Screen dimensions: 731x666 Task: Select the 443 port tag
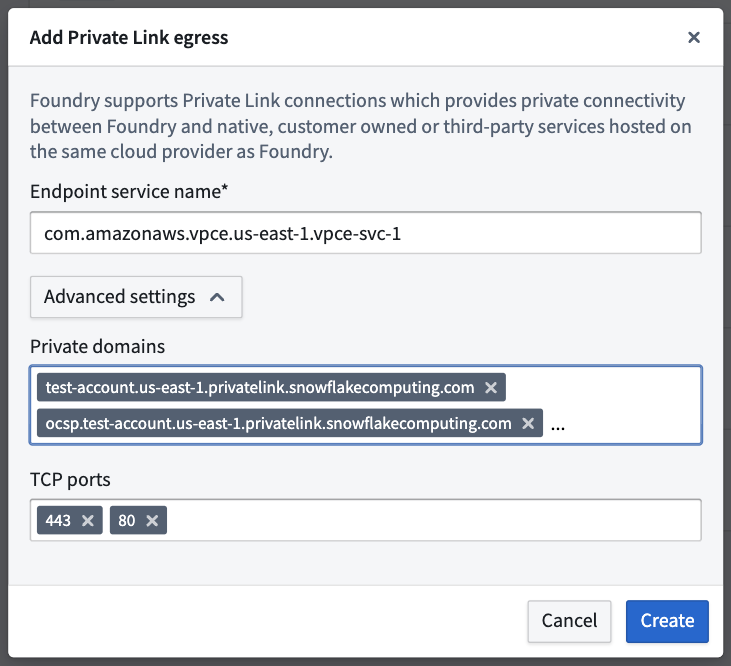point(58,520)
